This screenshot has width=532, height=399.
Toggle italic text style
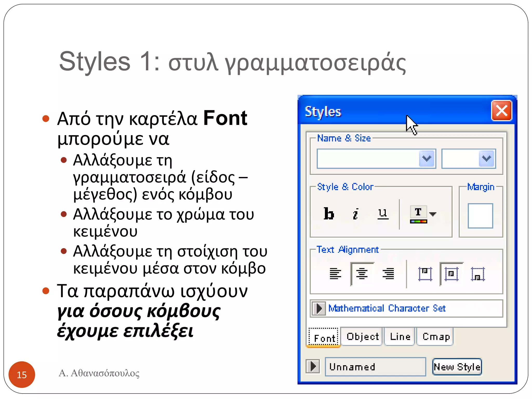(x=356, y=214)
